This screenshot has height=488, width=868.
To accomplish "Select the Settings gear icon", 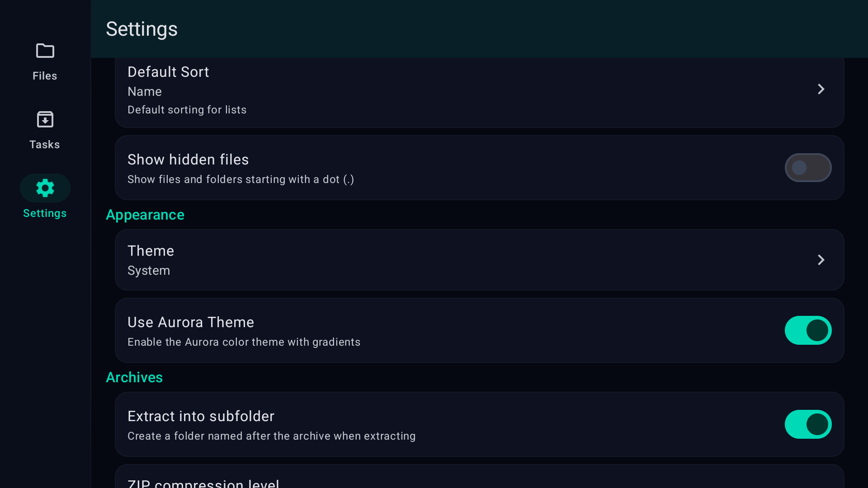I will [45, 188].
